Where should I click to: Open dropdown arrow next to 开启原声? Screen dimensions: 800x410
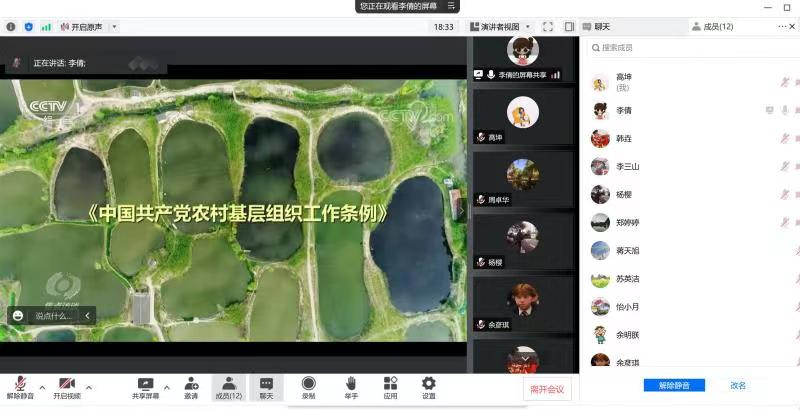[114, 27]
